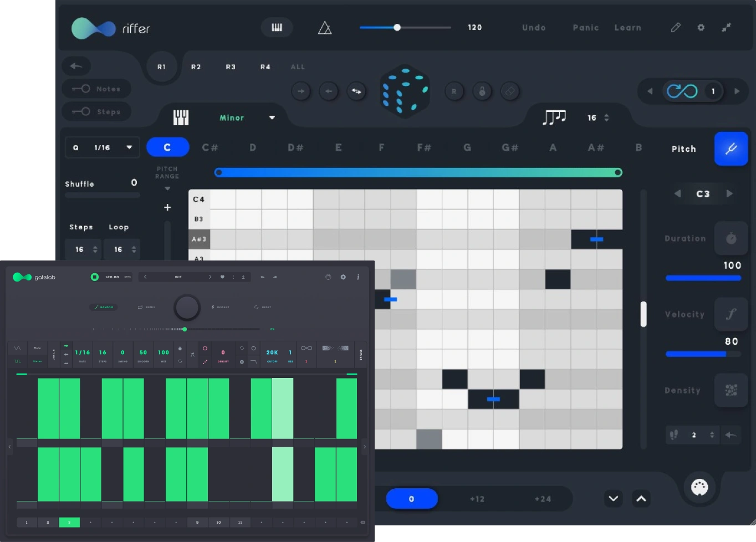Select the D# root note
Screen dimensions: 756x542
295,147
